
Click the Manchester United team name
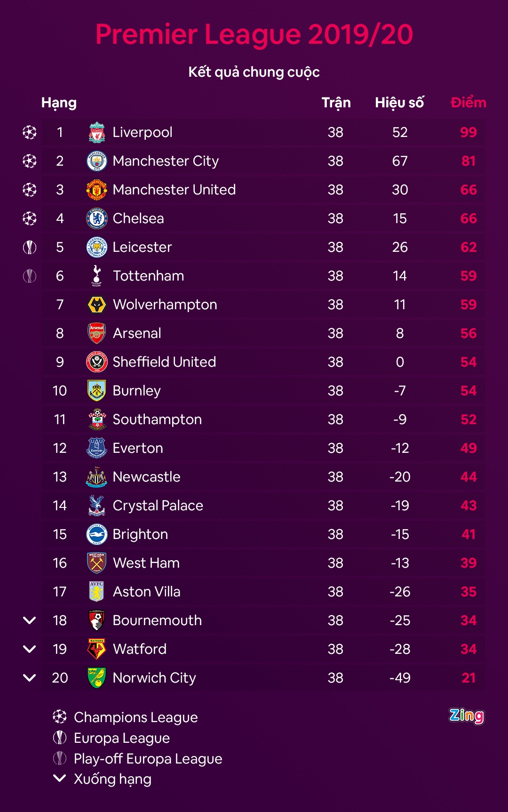(174, 190)
